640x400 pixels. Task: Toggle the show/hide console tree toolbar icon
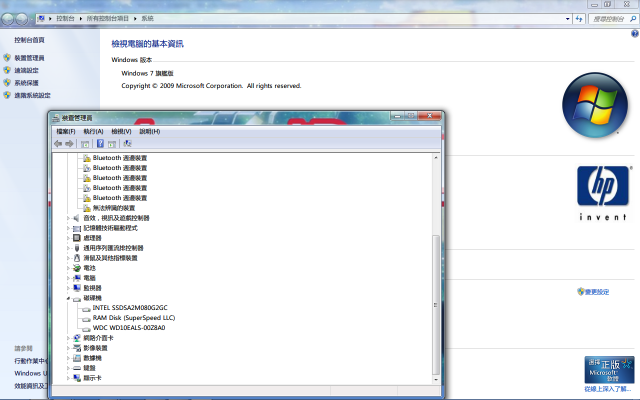tap(85, 144)
